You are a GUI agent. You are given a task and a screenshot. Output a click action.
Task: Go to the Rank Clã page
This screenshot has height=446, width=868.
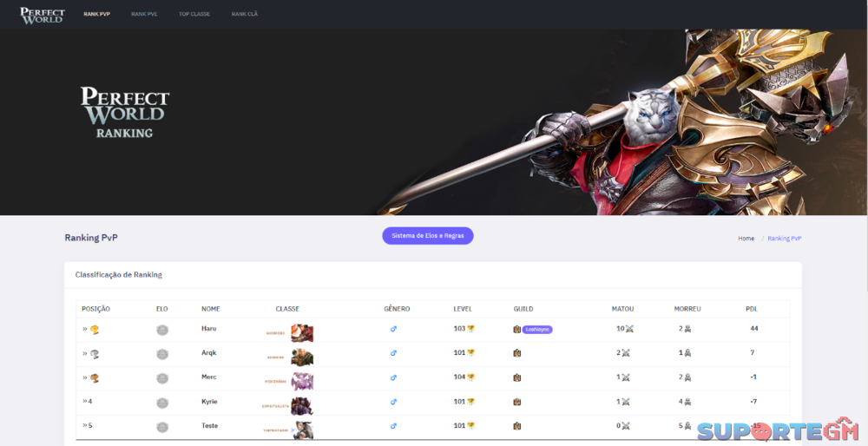point(244,15)
